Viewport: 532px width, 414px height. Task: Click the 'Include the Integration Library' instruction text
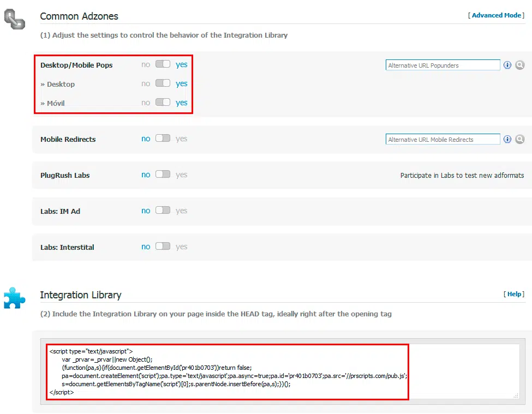click(x=216, y=314)
